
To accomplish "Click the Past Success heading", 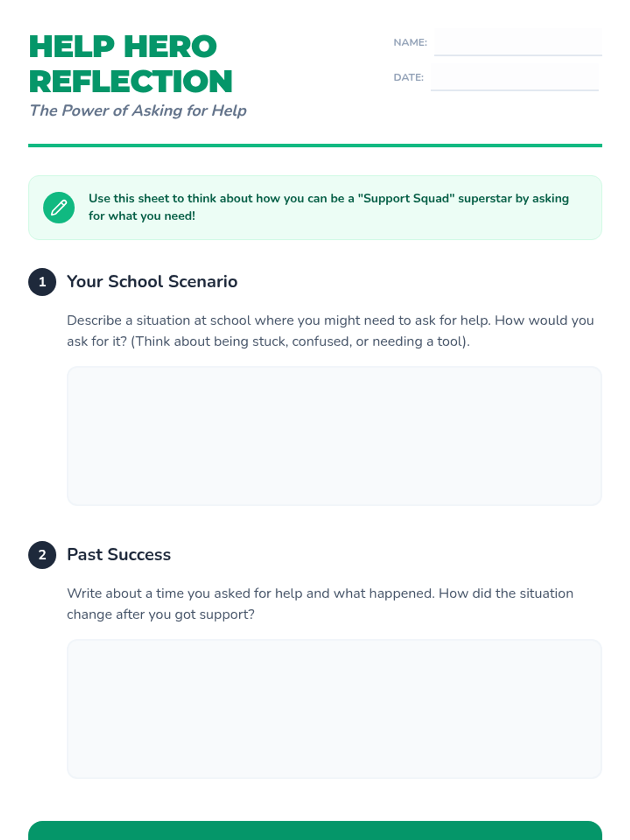I will (119, 554).
